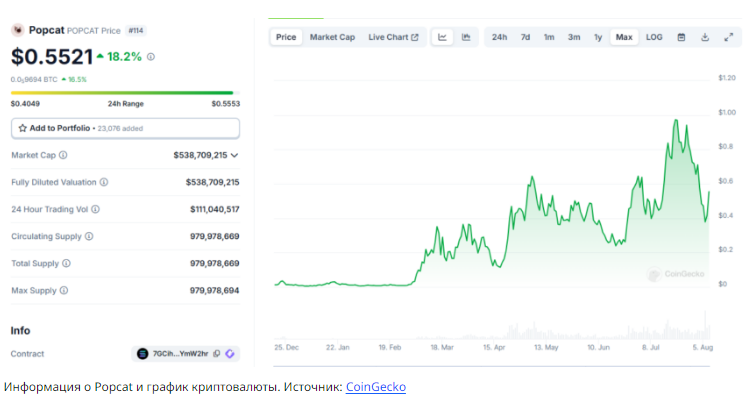Open Circulating Supply info icon

coord(89,236)
